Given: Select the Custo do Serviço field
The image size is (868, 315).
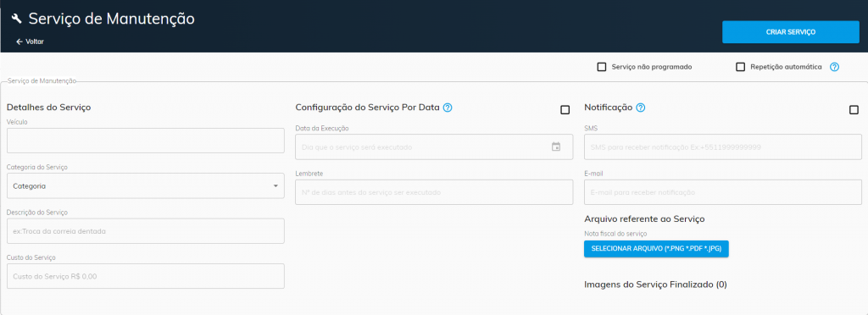Looking at the screenshot, I should (146, 276).
